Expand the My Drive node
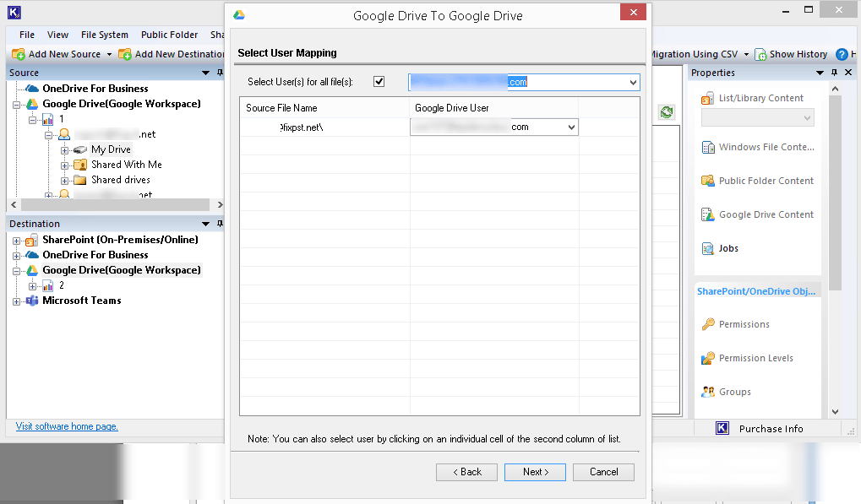The width and height of the screenshot is (861, 504). (65, 150)
